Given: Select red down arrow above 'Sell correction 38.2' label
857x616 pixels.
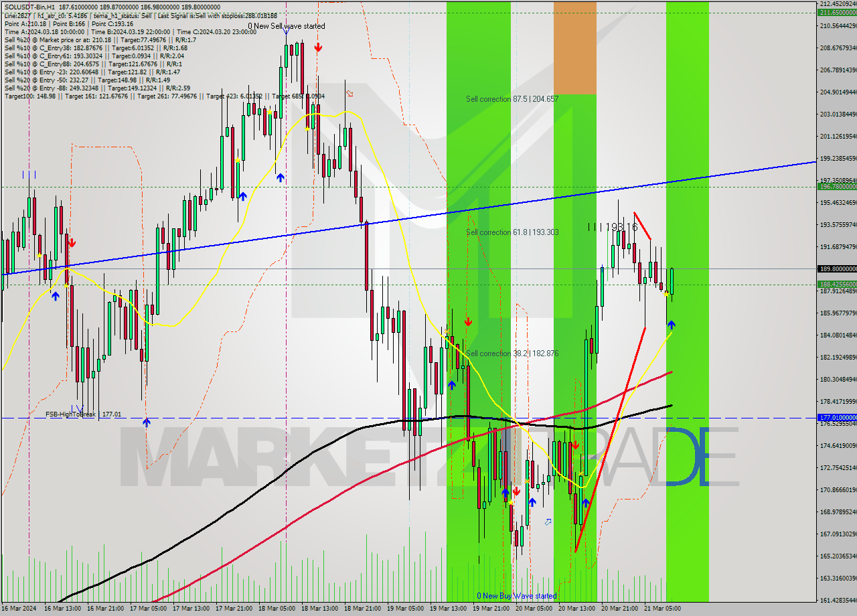Looking at the screenshot, I should pos(468,322).
